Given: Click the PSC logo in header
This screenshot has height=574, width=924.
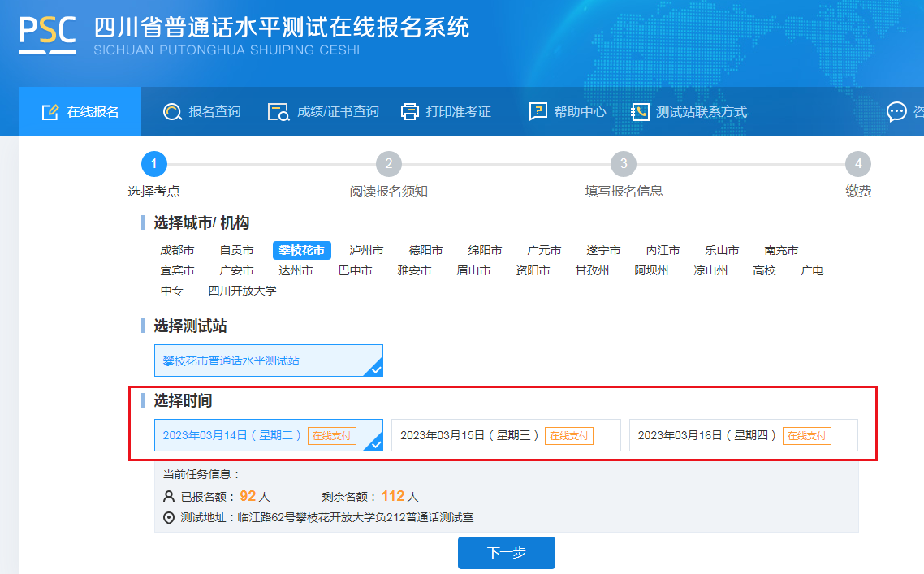Looking at the screenshot, I should [x=47, y=35].
